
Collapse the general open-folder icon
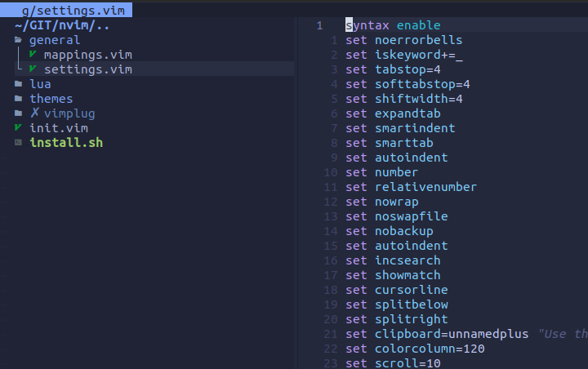[x=18, y=40]
